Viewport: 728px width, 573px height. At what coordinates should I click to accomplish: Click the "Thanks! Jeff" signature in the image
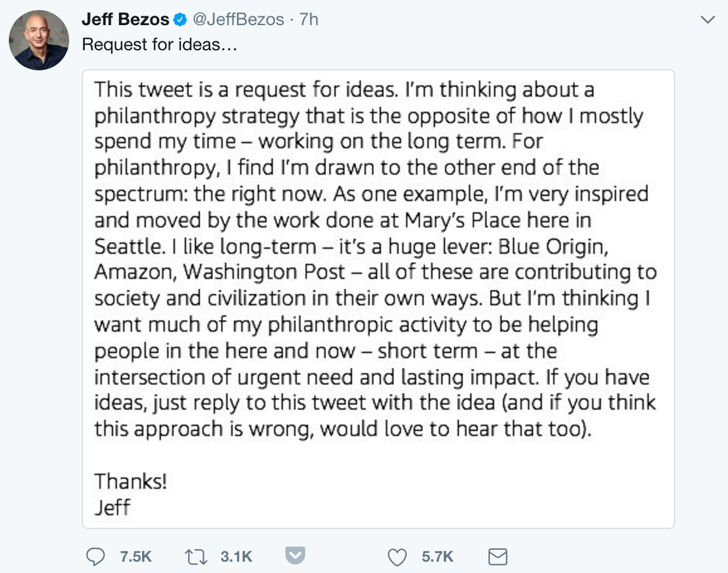tap(131, 494)
